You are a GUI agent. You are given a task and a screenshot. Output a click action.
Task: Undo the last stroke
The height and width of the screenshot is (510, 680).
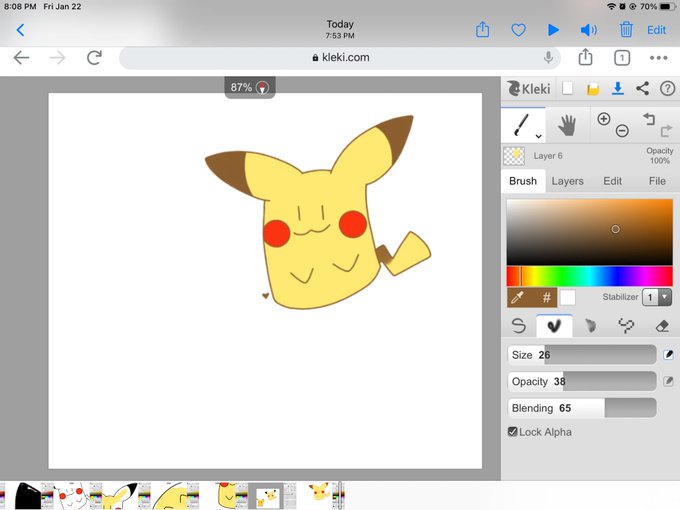[649, 118]
